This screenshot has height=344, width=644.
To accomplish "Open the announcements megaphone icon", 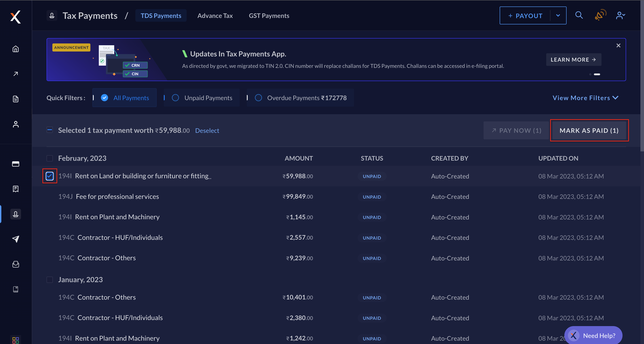I will 600,15.
